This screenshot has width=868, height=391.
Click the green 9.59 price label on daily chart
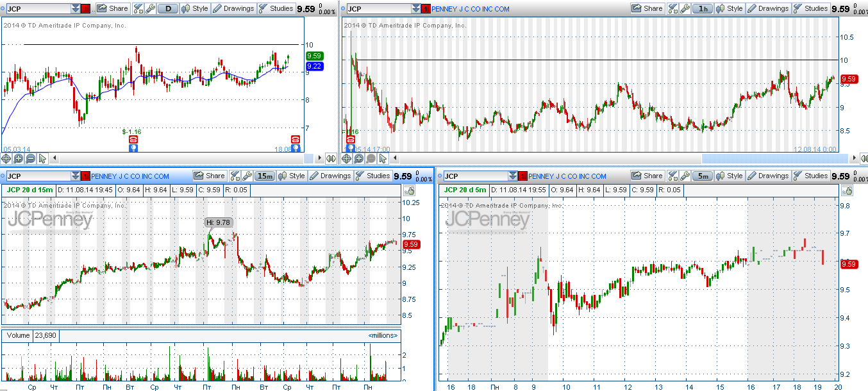tap(314, 56)
